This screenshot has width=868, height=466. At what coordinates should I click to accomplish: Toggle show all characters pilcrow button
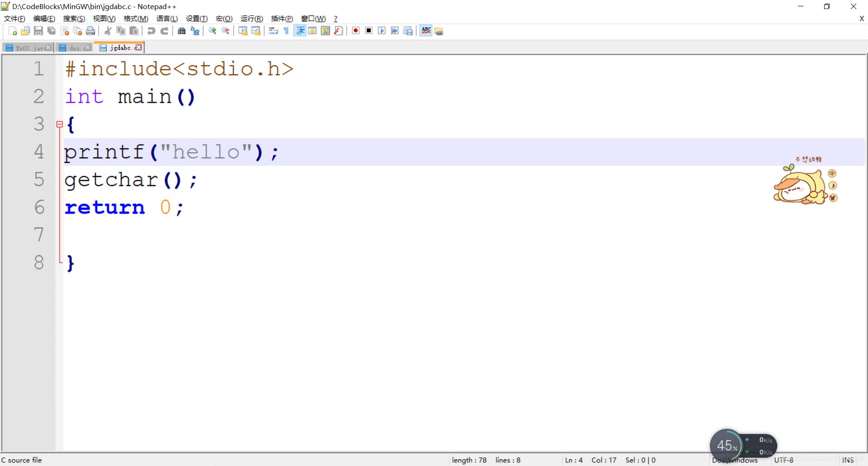tap(286, 31)
